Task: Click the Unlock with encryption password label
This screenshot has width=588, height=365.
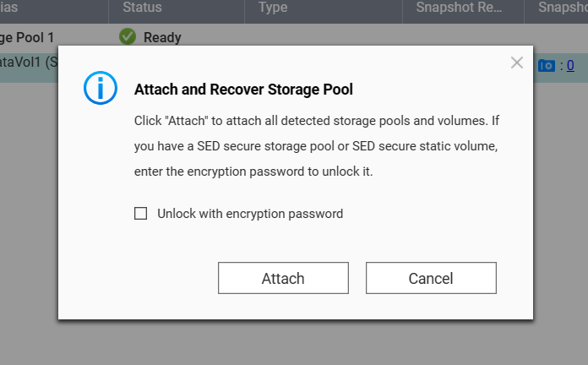Action: tap(250, 214)
